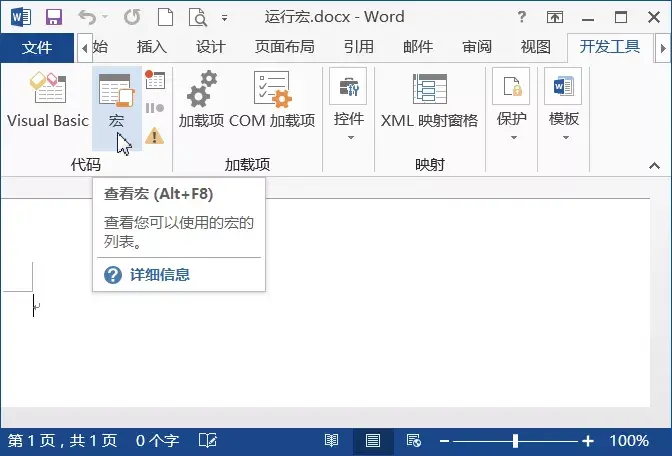Click the zoom slider handle
The width and height of the screenshot is (672, 456).
pos(515,440)
